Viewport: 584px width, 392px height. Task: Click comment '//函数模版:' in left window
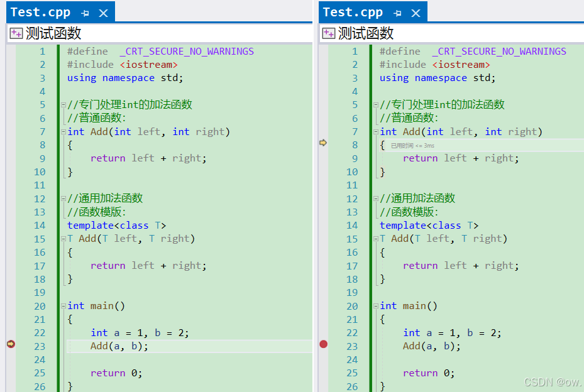pyautogui.click(x=96, y=212)
